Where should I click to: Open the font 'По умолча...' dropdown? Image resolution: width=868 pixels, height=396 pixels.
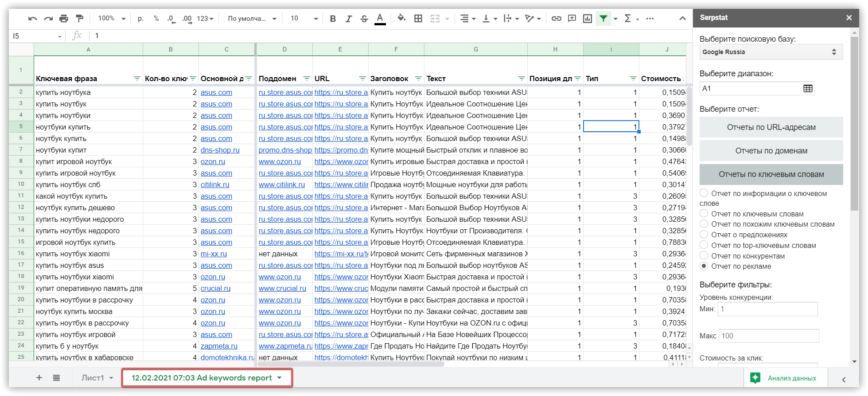[x=252, y=19]
